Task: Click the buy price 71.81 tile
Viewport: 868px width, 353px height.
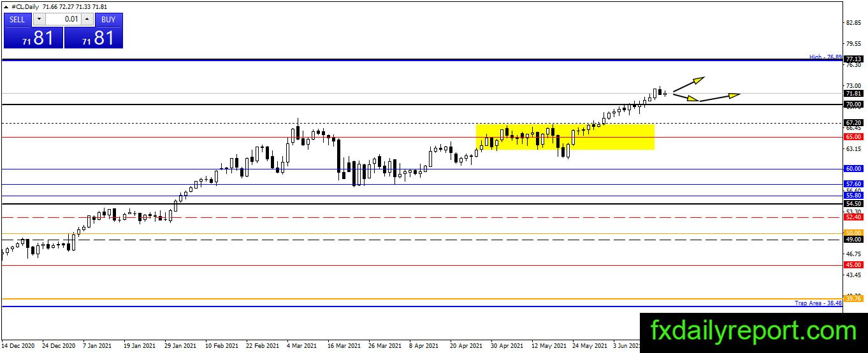Action: pyautogui.click(x=93, y=38)
